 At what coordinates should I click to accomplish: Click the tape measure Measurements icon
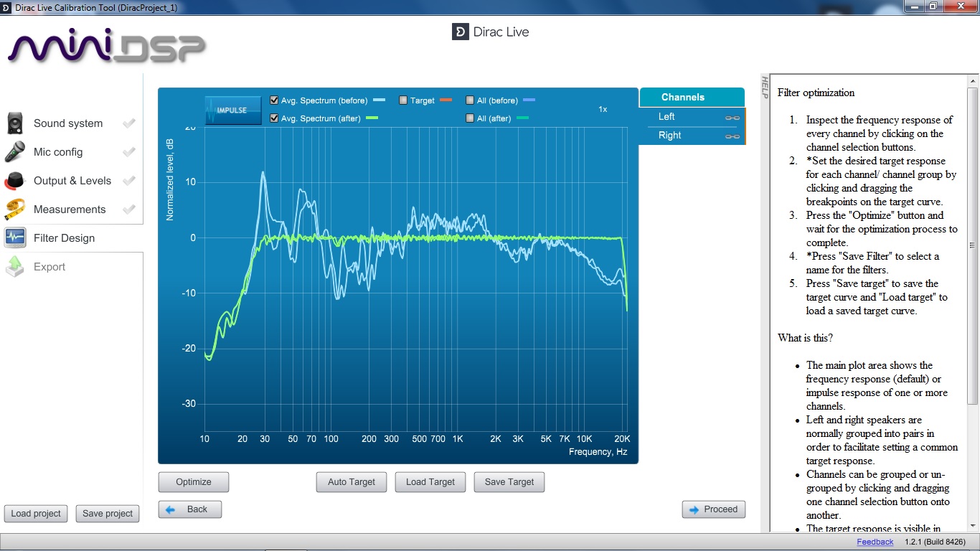(x=16, y=209)
